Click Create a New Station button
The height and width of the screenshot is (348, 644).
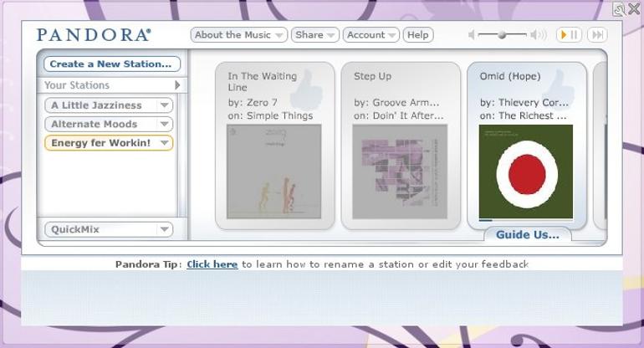click(x=112, y=64)
